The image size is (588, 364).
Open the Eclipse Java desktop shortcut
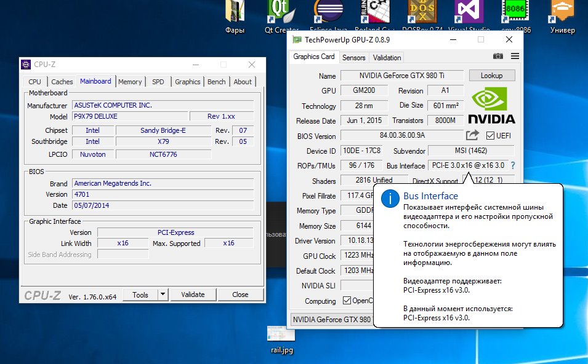coord(329,17)
